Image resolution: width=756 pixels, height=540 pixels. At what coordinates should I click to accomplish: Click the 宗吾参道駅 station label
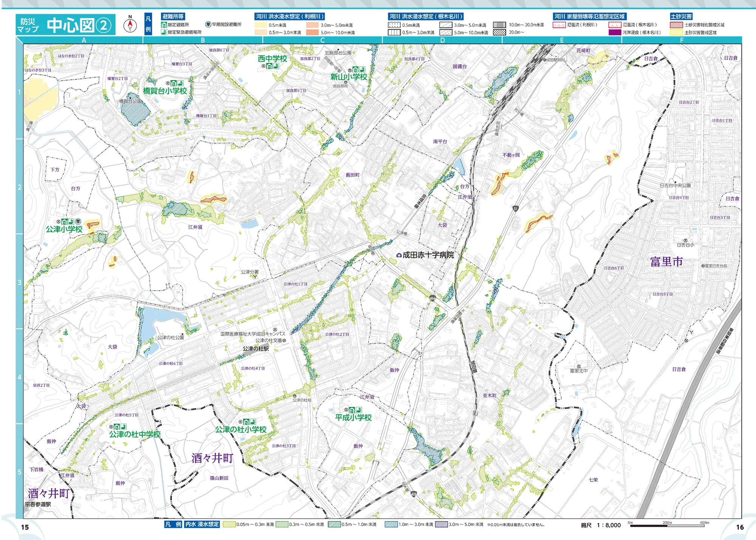click(x=38, y=504)
